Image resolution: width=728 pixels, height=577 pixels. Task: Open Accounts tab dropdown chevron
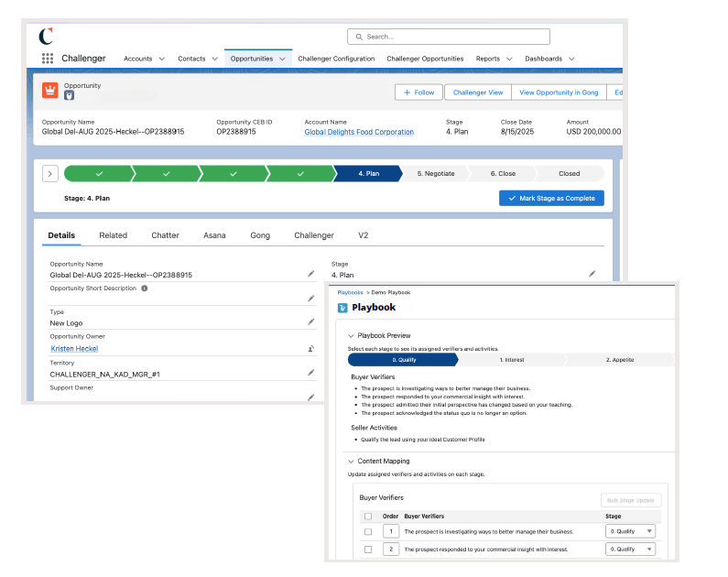(x=161, y=59)
